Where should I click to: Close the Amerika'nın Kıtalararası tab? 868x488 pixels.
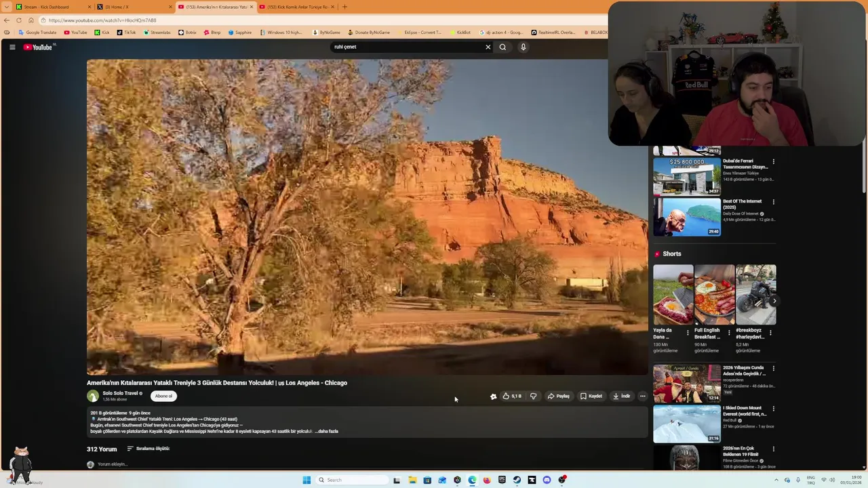click(252, 7)
